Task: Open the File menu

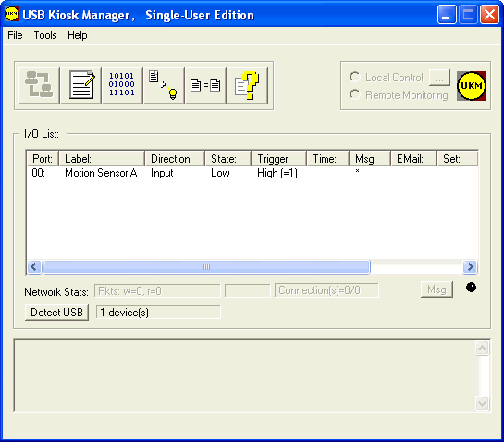Action: coord(15,35)
